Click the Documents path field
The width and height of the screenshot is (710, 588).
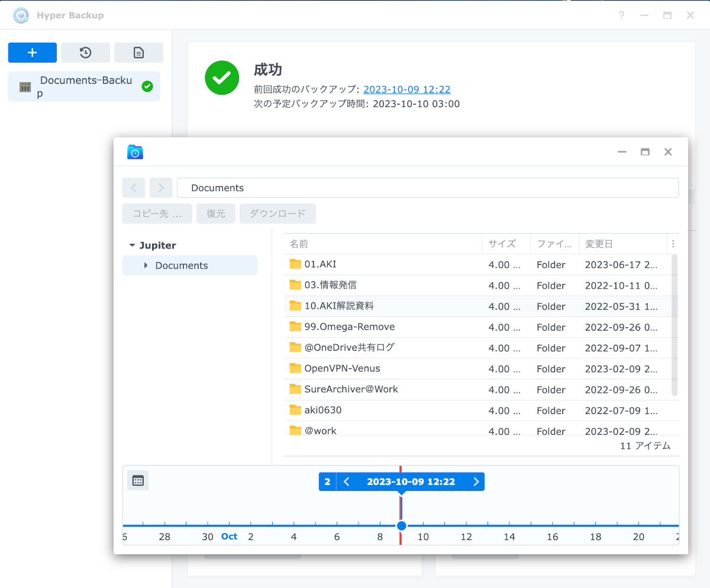click(428, 188)
